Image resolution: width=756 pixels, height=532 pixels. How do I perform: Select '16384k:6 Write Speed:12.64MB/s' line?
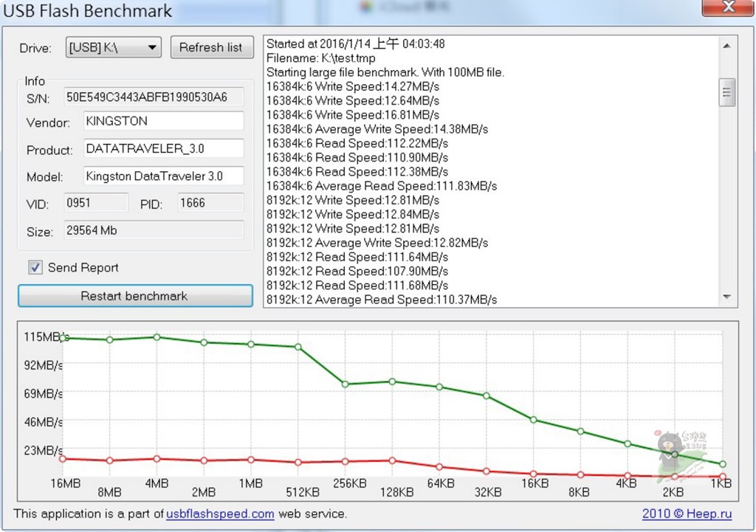[353, 100]
